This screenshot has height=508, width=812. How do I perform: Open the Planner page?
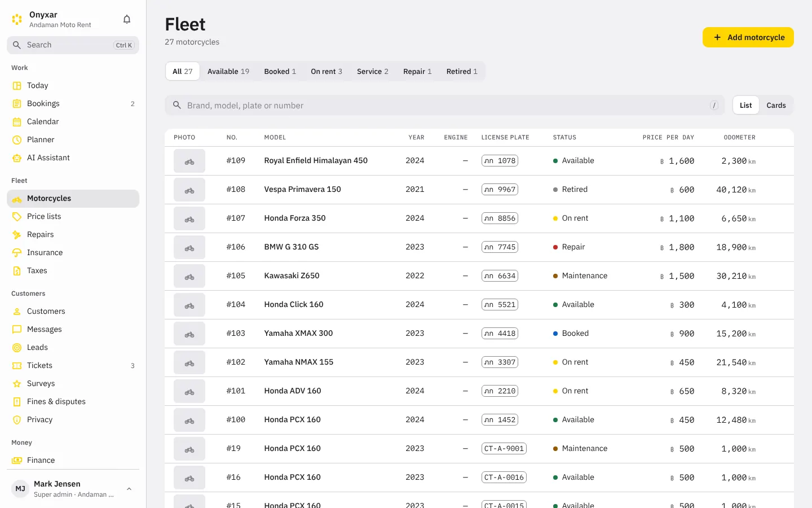(x=73, y=140)
